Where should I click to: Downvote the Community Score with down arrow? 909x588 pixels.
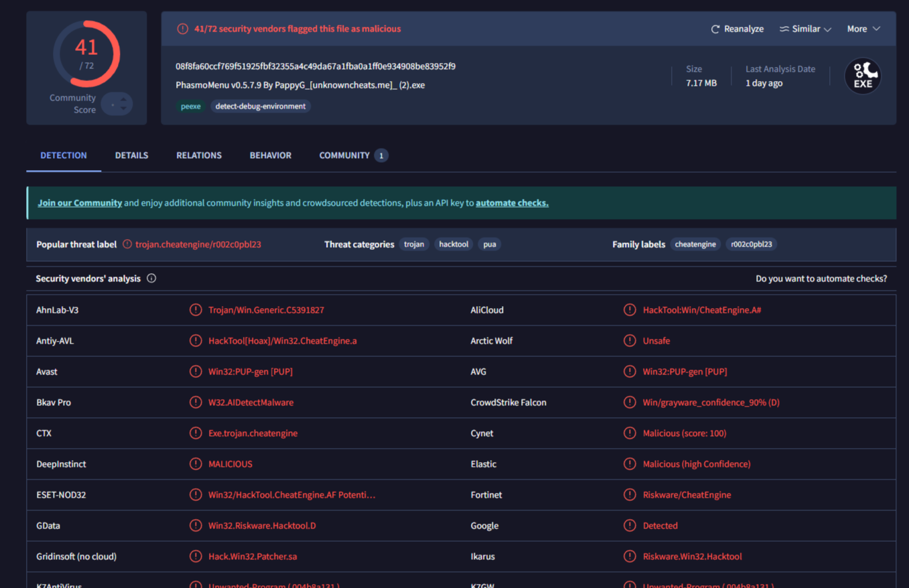(123, 108)
